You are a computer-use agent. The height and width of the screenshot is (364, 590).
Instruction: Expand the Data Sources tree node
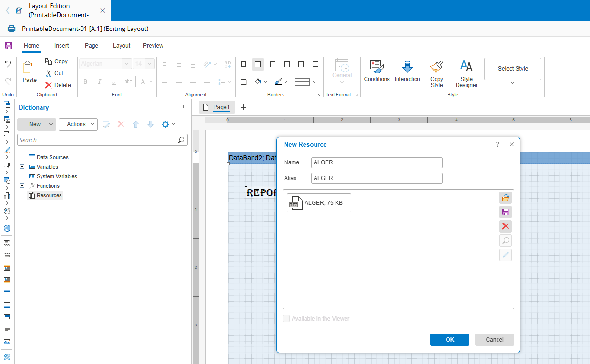tap(22, 157)
